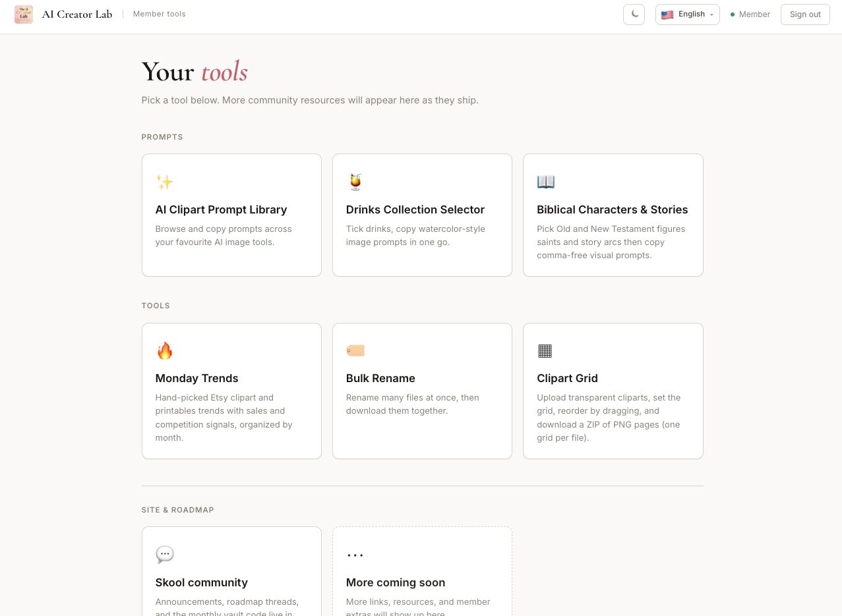842x616 pixels.
Task: Click the cocktail drink icon
Action: [x=355, y=182]
